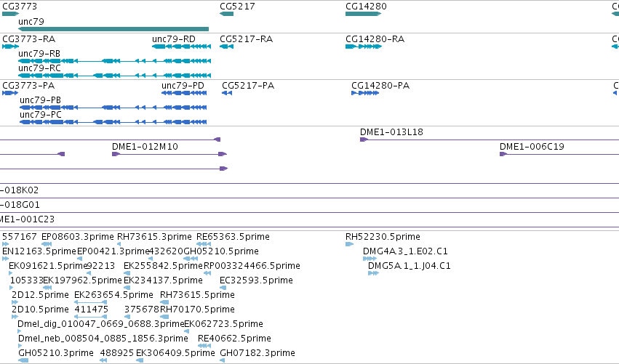Click the GH05210.3prime EST label
Viewport: 619px width, 364px height.
[x=56, y=353]
